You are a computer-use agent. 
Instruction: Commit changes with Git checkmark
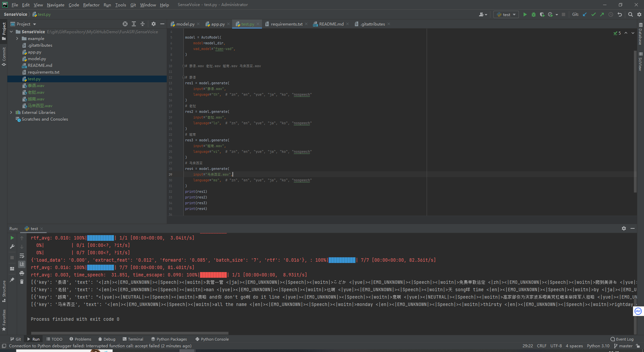[593, 14]
